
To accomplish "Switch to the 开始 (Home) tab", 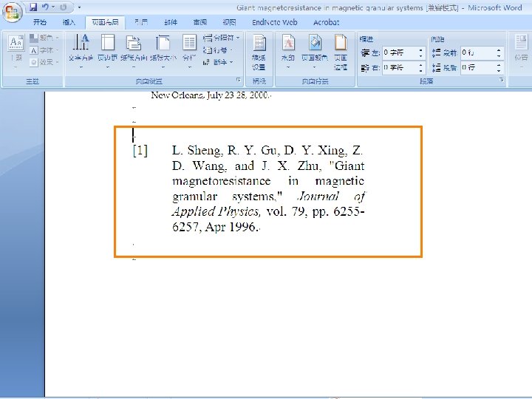I will point(40,22).
